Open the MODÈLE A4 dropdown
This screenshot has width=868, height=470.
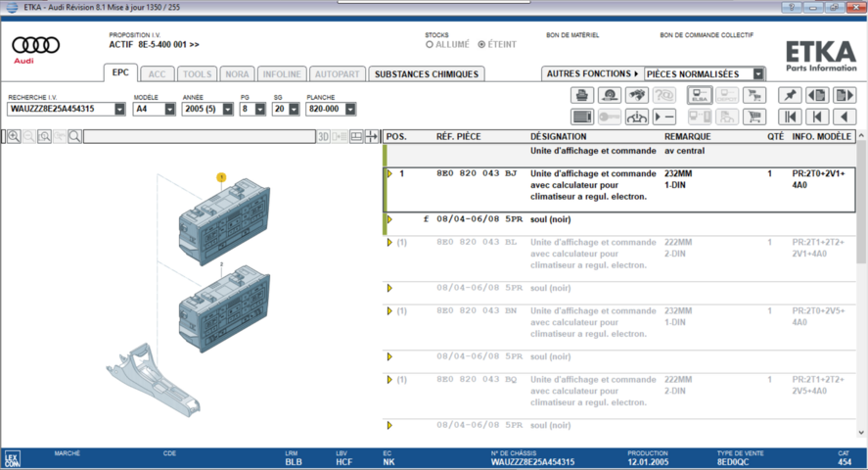click(x=169, y=109)
